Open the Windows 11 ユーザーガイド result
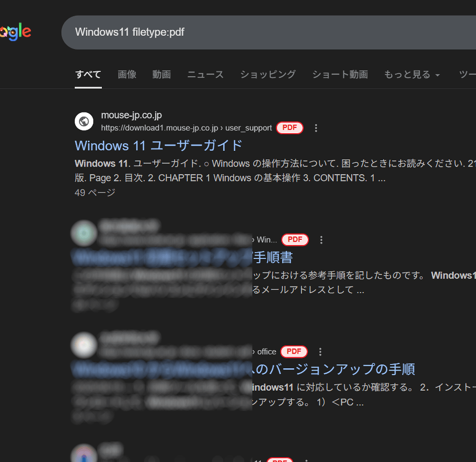The image size is (476, 462). 159,146
